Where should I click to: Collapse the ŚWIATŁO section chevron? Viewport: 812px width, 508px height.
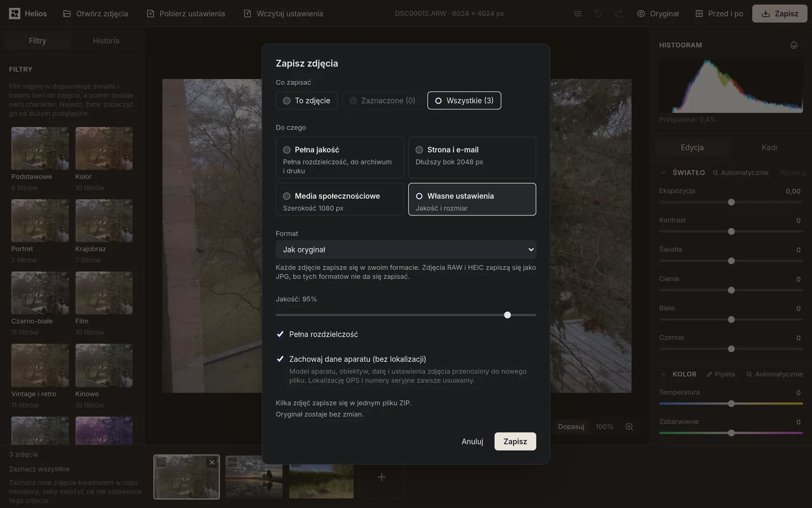(663, 173)
